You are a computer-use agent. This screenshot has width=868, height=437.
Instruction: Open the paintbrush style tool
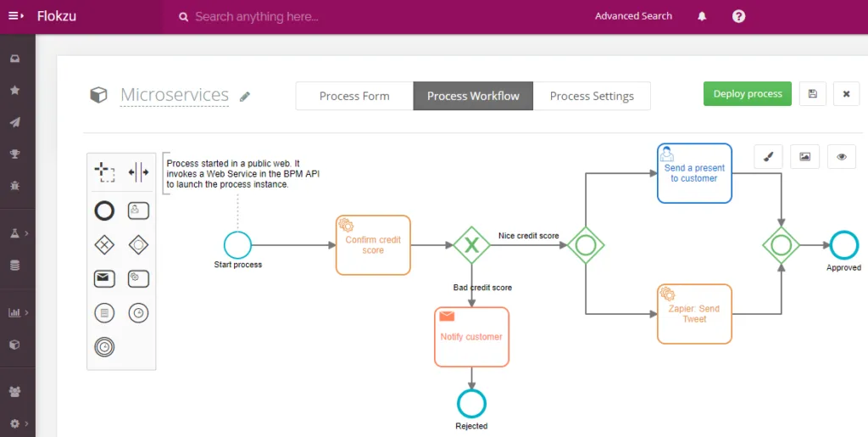click(768, 157)
